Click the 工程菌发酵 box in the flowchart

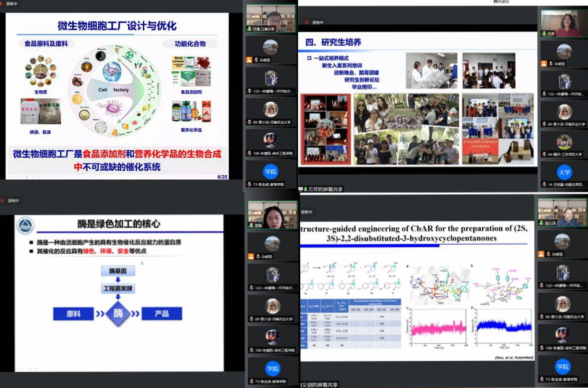tap(118, 287)
